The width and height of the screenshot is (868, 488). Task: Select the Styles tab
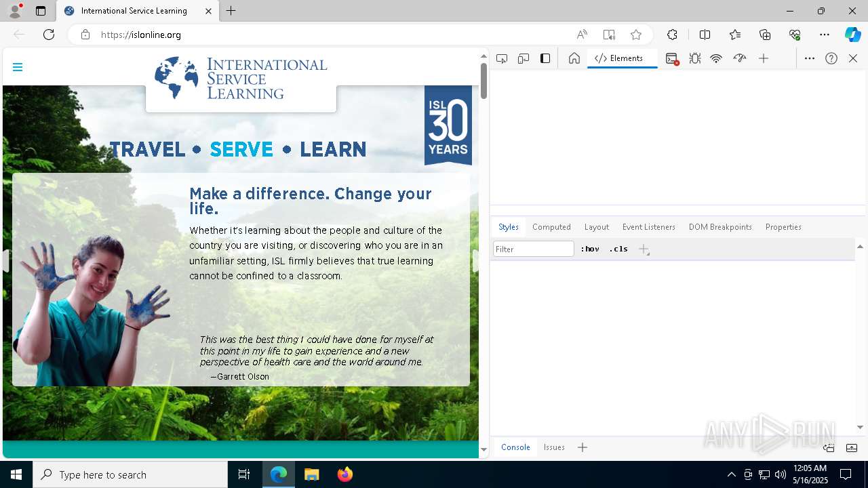tap(509, 227)
